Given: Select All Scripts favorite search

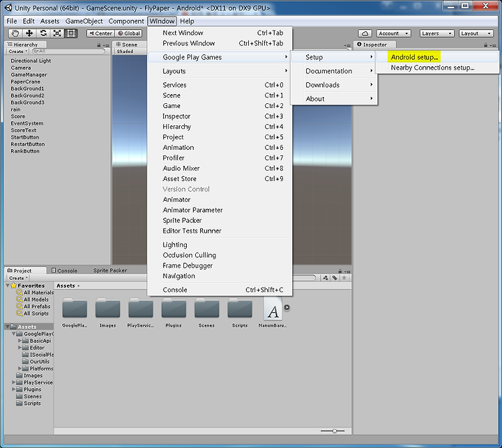Looking at the screenshot, I should click(x=33, y=314).
